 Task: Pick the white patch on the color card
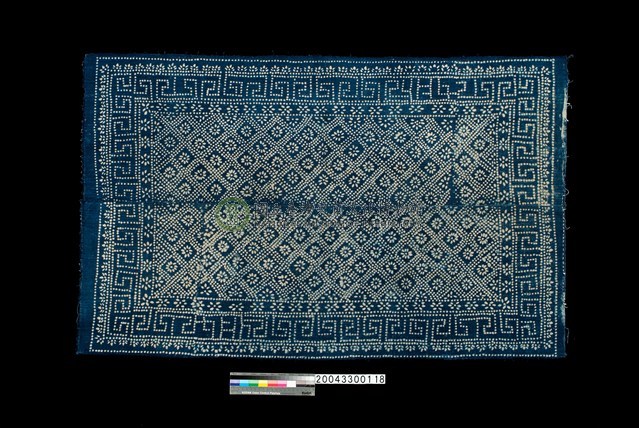[291, 384]
